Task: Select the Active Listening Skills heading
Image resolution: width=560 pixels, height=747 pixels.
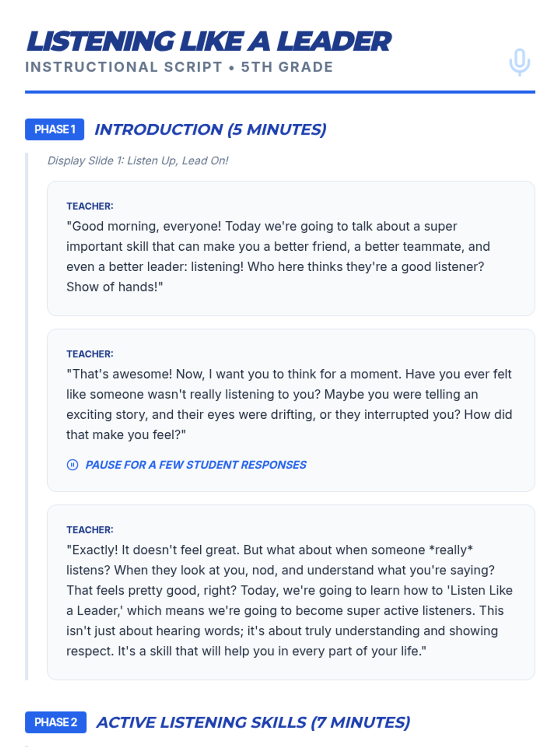Action: pyautogui.click(x=253, y=722)
